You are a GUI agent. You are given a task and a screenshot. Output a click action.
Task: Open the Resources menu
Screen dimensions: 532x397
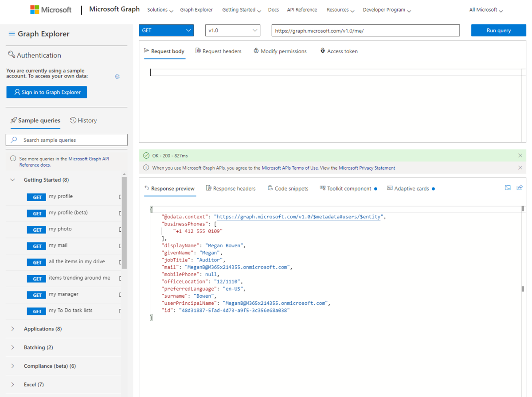pos(340,10)
